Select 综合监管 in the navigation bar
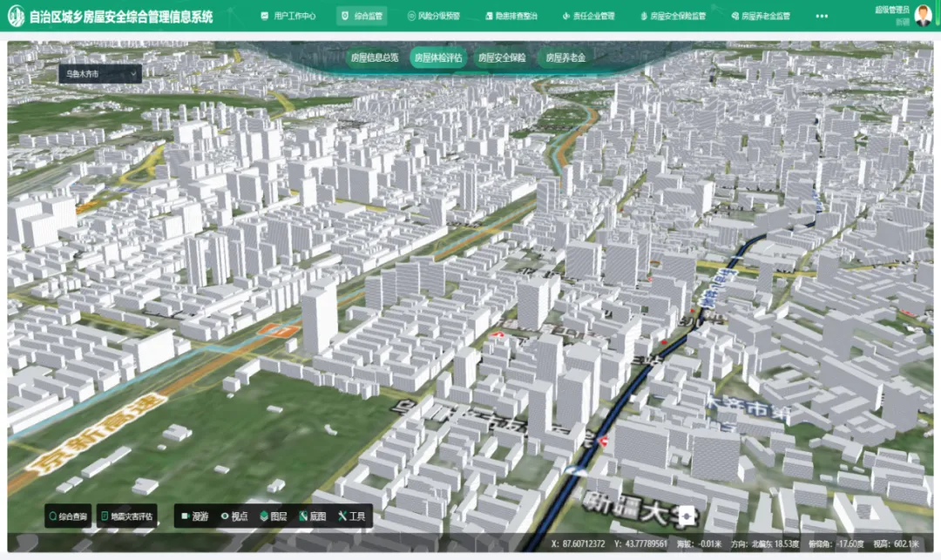 pyautogui.click(x=362, y=16)
